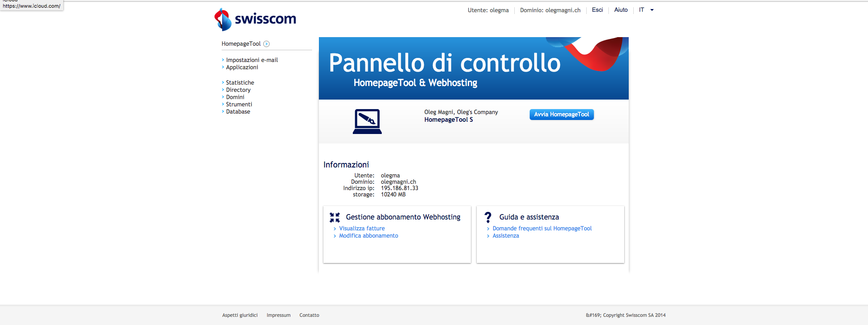Click the Oleg Magni, Oleg's Company text

coord(461,112)
